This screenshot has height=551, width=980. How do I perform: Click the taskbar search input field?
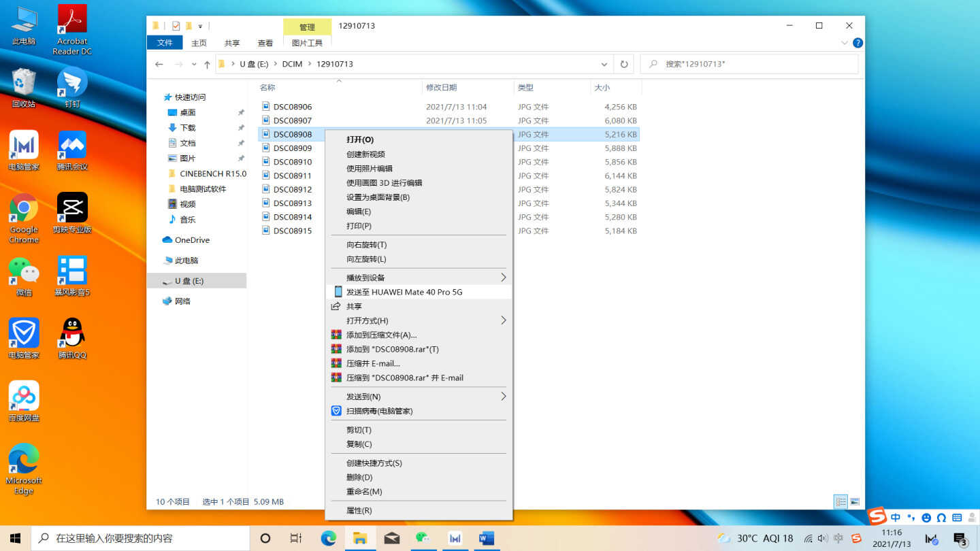tap(141, 538)
